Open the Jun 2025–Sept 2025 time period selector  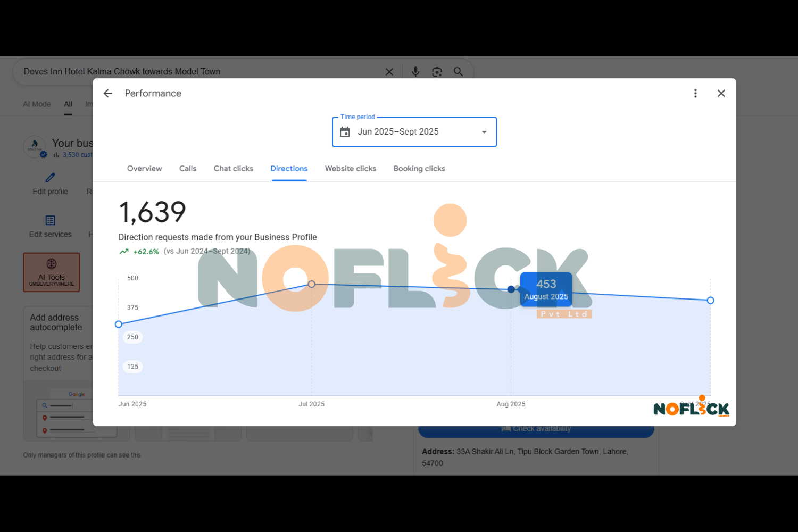point(414,132)
